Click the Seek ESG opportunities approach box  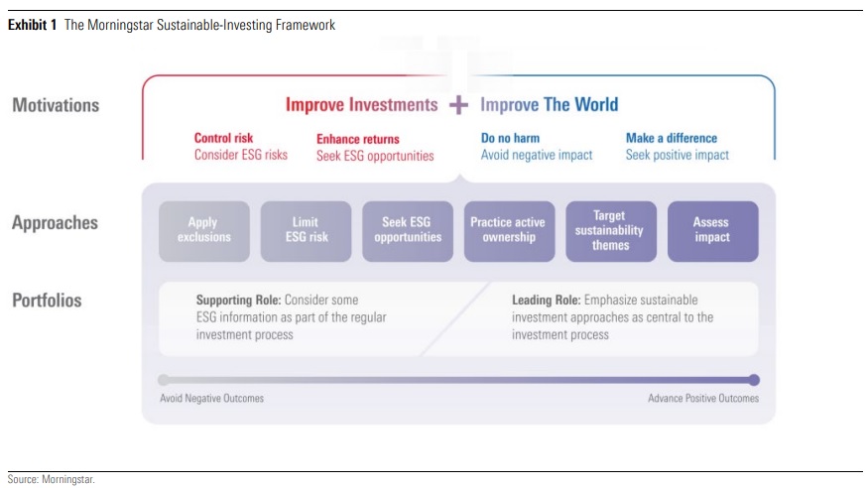(408, 230)
